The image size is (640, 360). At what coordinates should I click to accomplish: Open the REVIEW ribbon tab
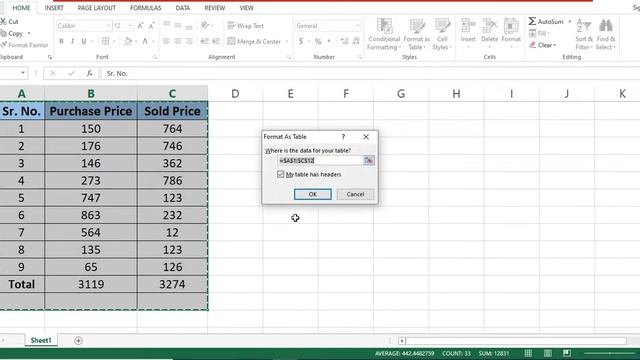(x=215, y=8)
